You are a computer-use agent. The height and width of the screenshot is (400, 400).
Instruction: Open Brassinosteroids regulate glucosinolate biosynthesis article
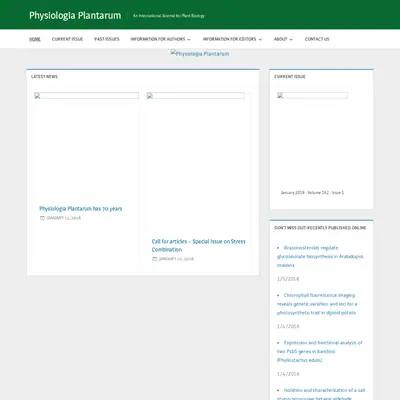(x=320, y=256)
